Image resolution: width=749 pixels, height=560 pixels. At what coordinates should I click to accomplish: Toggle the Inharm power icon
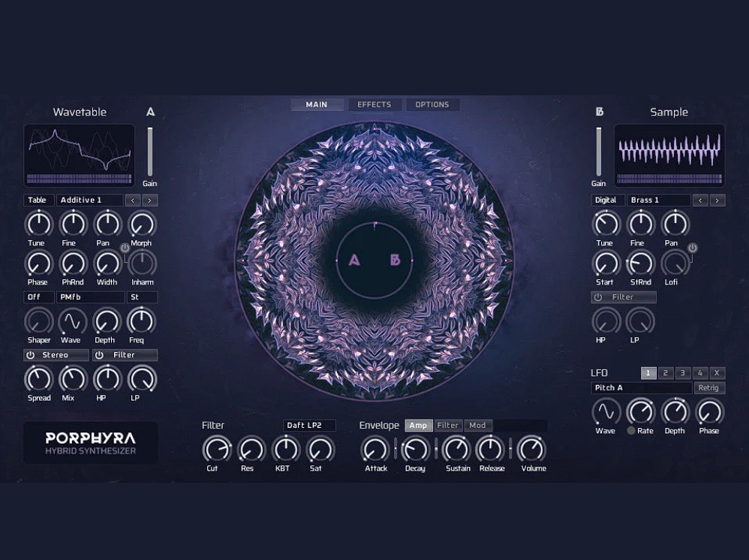click(125, 248)
